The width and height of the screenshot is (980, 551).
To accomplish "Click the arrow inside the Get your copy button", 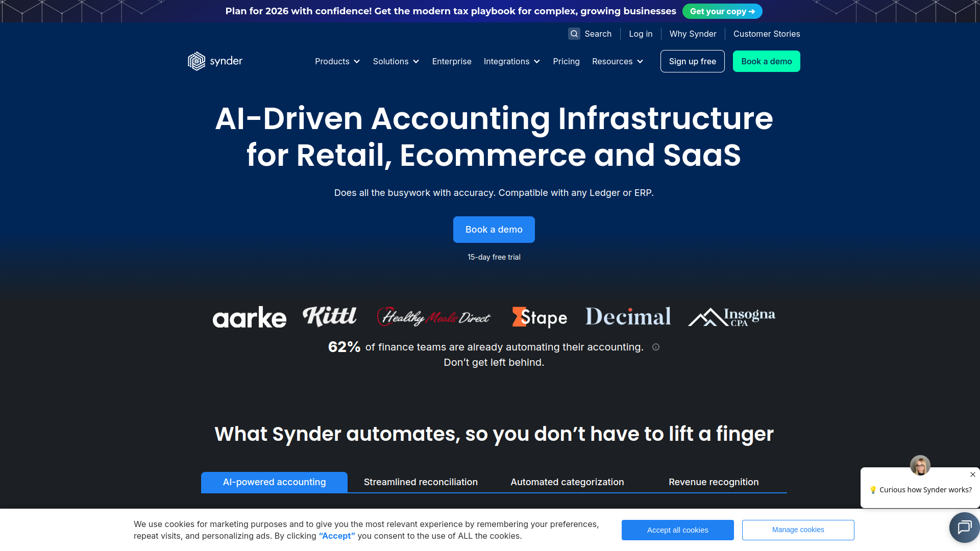I will [752, 11].
